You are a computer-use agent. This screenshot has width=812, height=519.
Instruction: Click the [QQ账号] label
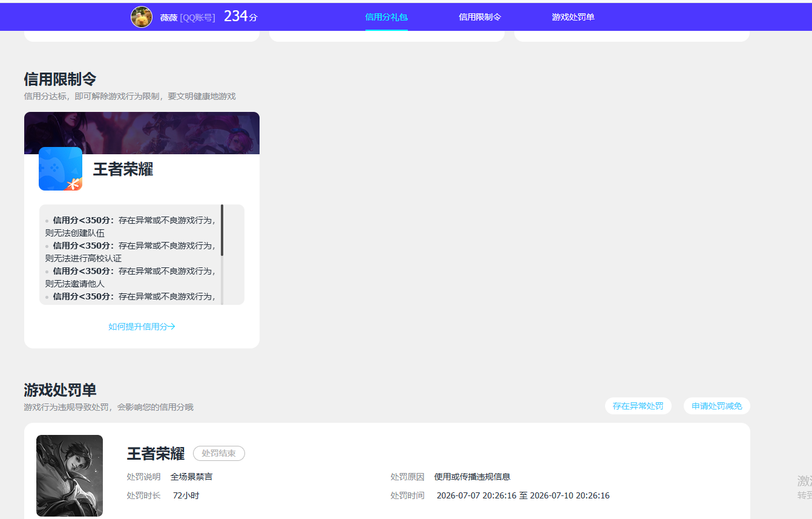(x=198, y=18)
